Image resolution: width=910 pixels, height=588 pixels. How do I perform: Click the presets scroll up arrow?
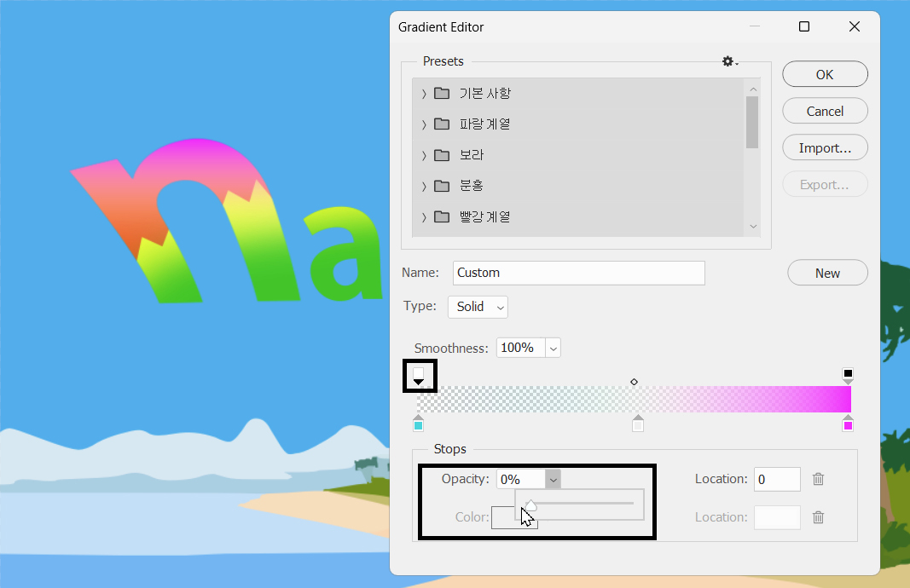(753, 89)
